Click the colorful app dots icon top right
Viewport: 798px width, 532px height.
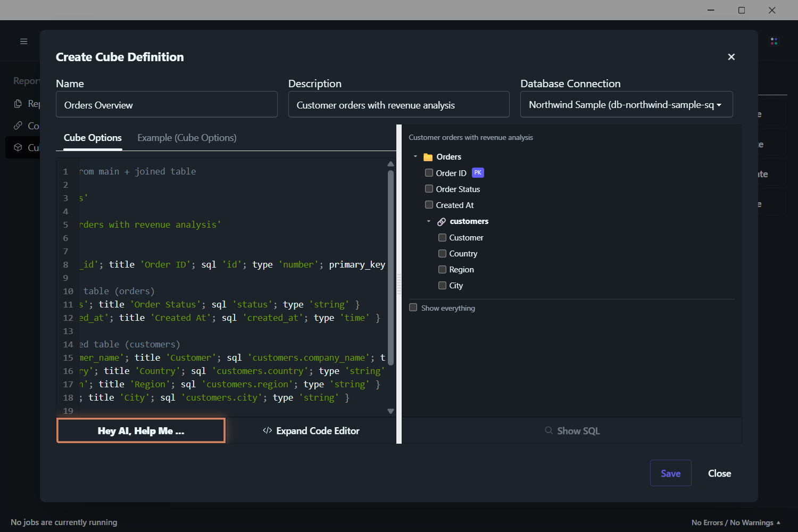click(774, 41)
